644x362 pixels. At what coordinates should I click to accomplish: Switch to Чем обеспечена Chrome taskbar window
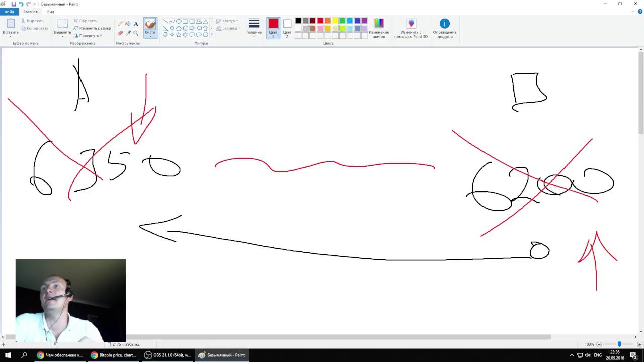(x=59, y=355)
